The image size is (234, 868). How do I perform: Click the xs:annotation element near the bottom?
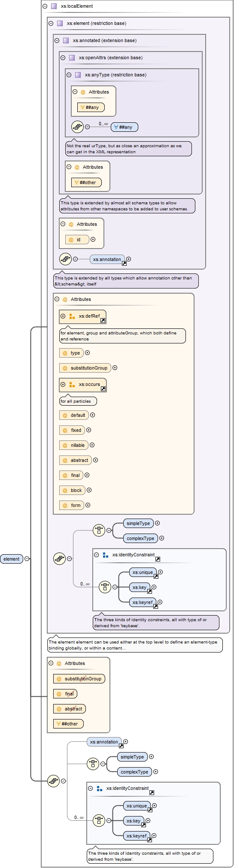pos(105,741)
